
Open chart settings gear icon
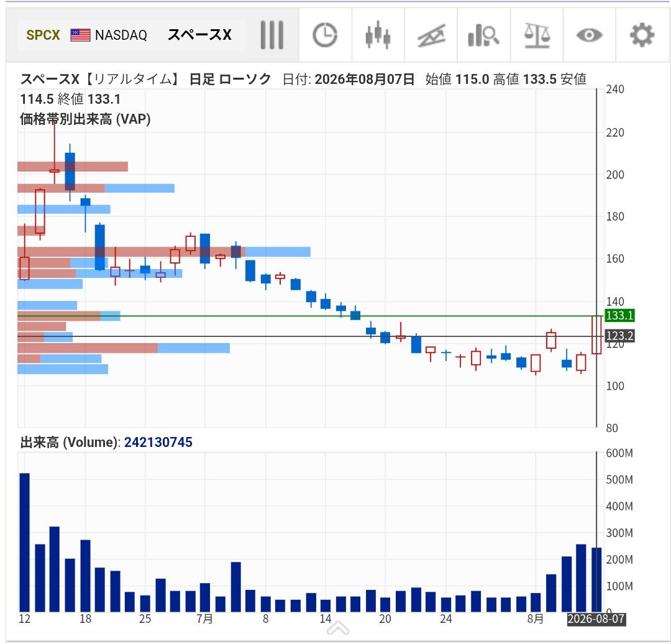(x=642, y=35)
